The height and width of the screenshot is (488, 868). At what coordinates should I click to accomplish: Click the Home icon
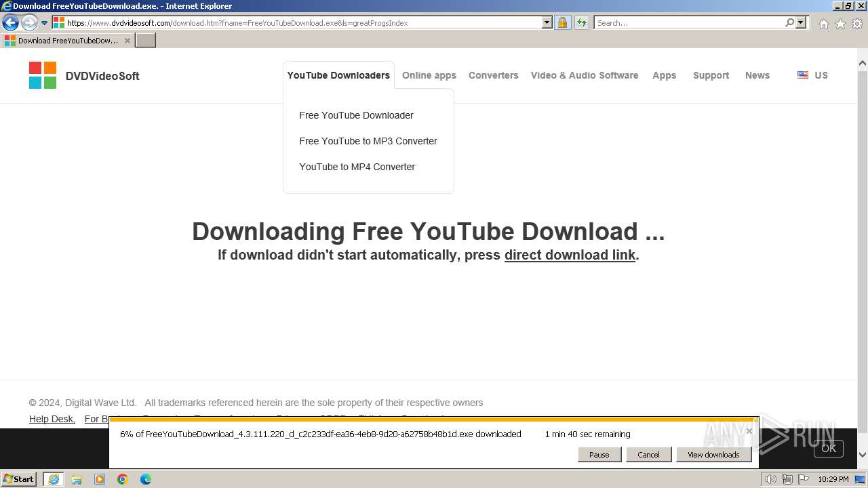click(823, 24)
